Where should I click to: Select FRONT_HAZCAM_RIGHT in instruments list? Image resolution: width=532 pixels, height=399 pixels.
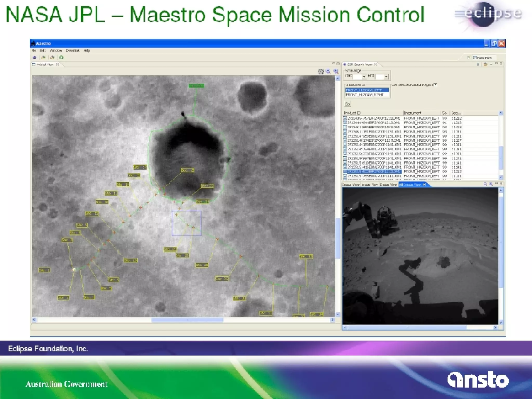click(365, 95)
